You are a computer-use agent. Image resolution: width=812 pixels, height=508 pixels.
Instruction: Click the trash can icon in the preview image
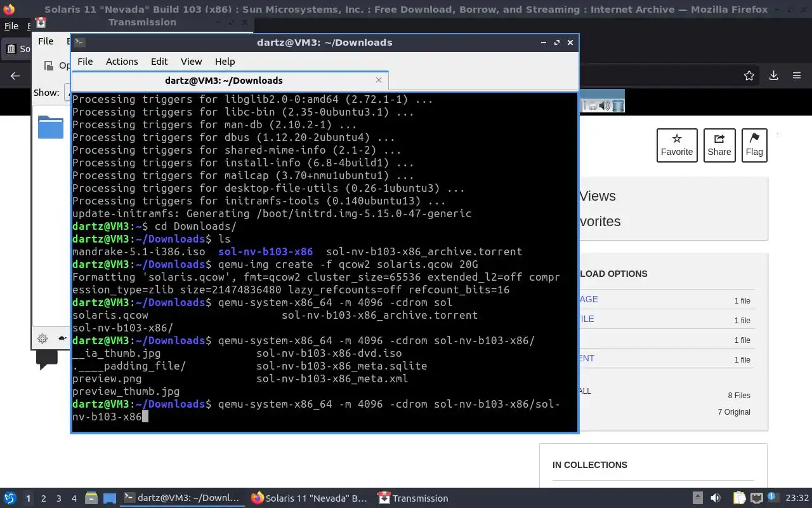tap(618, 105)
